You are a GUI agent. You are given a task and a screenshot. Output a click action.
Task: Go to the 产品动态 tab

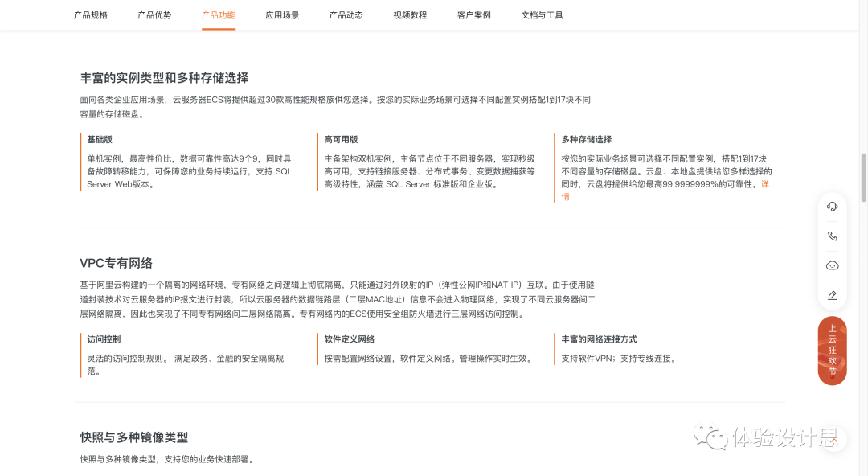[x=346, y=15]
